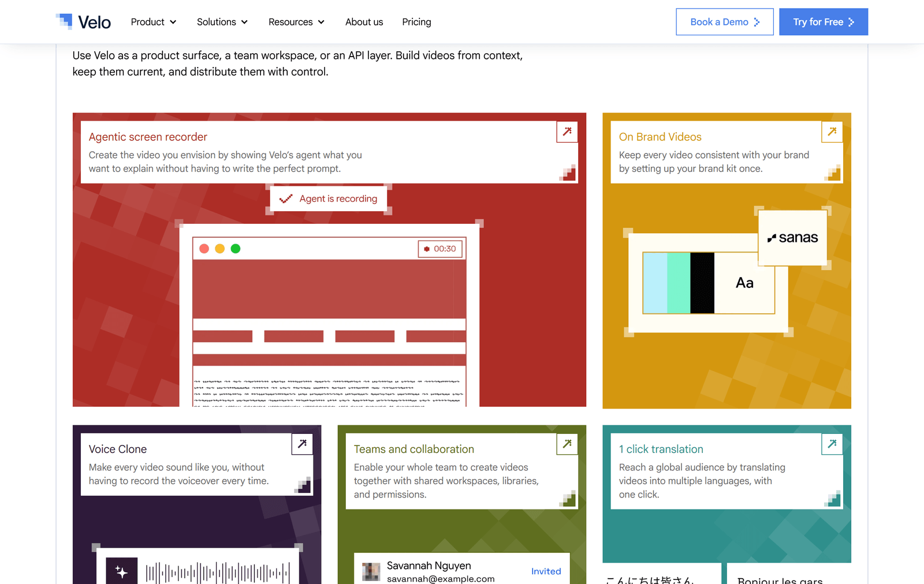Click the Velo logo in the header
This screenshot has height=584, width=924.
(x=83, y=22)
